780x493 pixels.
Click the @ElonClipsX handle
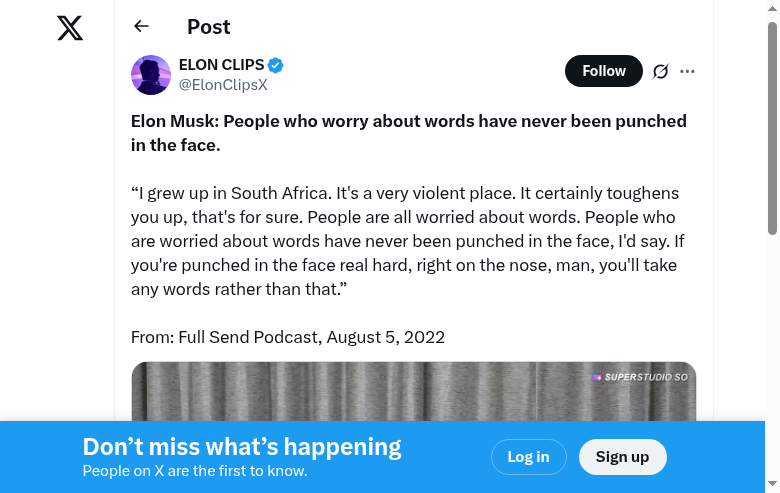pos(223,85)
